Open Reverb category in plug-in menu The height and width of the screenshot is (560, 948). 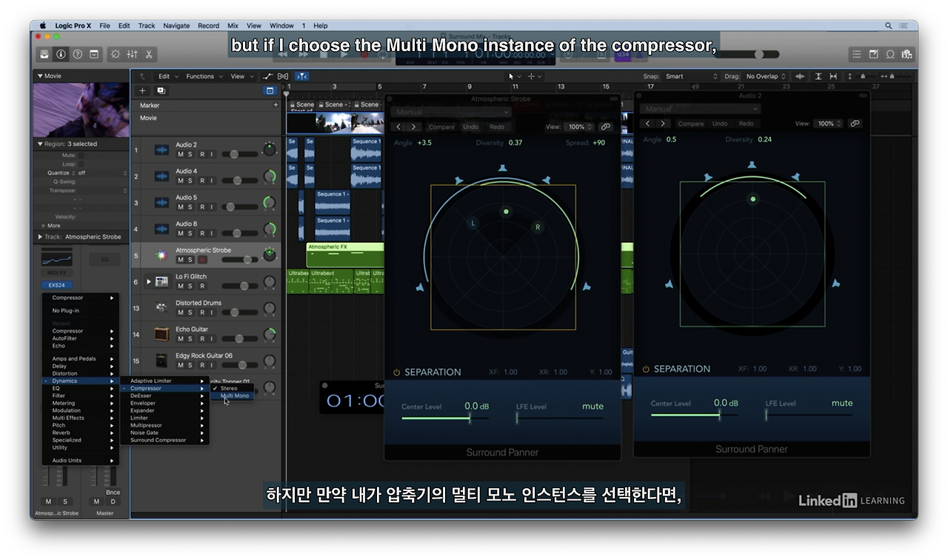pos(80,433)
